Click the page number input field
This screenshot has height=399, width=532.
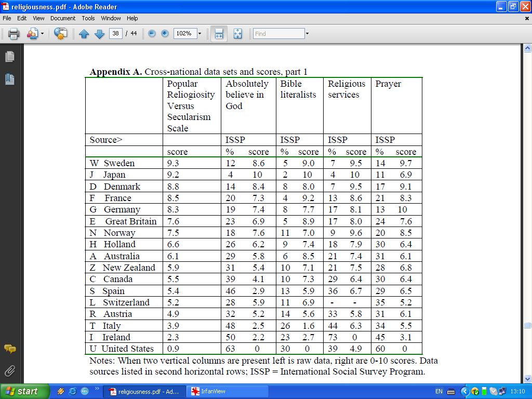(115, 34)
